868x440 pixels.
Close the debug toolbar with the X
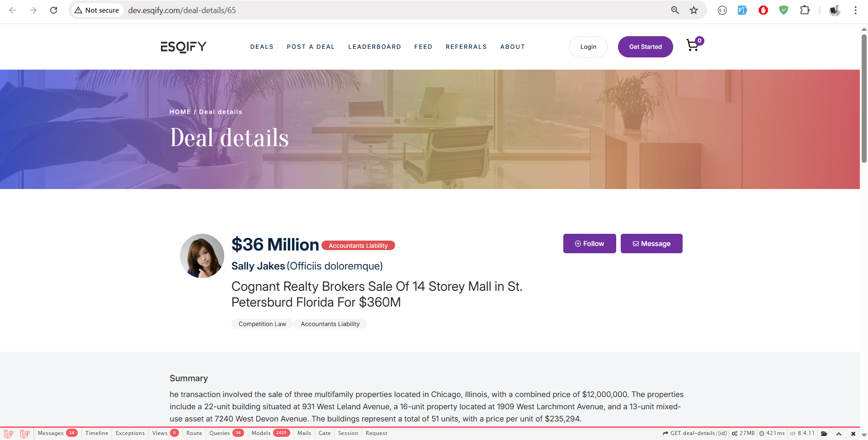pos(853,433)
